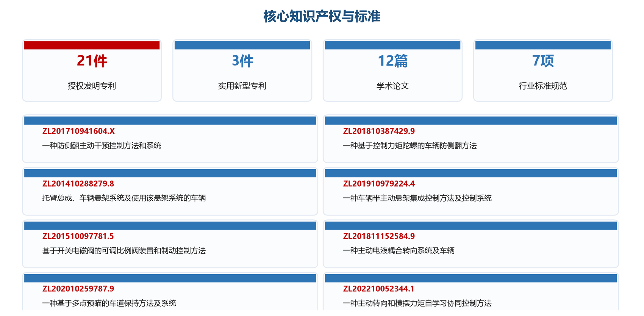Click title 一种基于控制力矩陀螺的车辆防侧翻方法
Image resolution: width=644 pixels, height=316 pixels.
[x=410, y=146]
